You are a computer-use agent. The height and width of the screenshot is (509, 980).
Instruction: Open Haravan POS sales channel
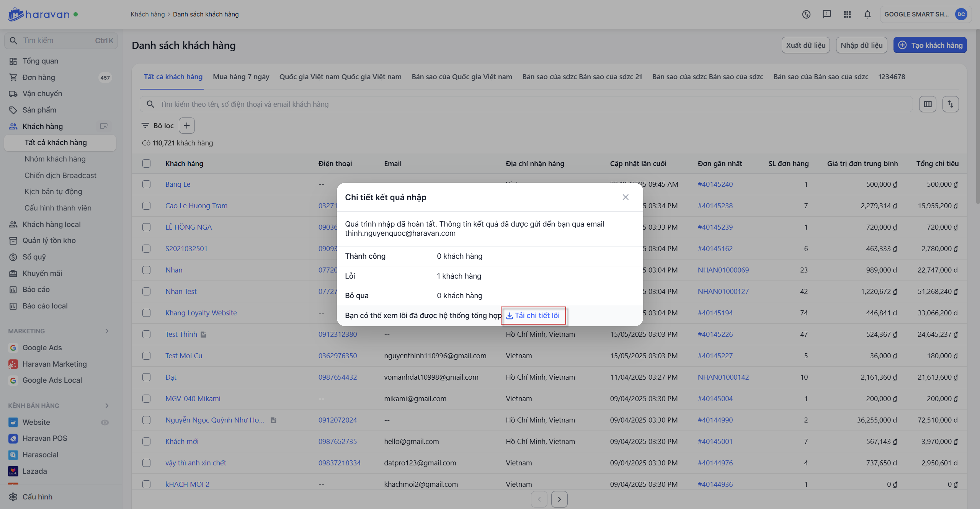(45, 438)
